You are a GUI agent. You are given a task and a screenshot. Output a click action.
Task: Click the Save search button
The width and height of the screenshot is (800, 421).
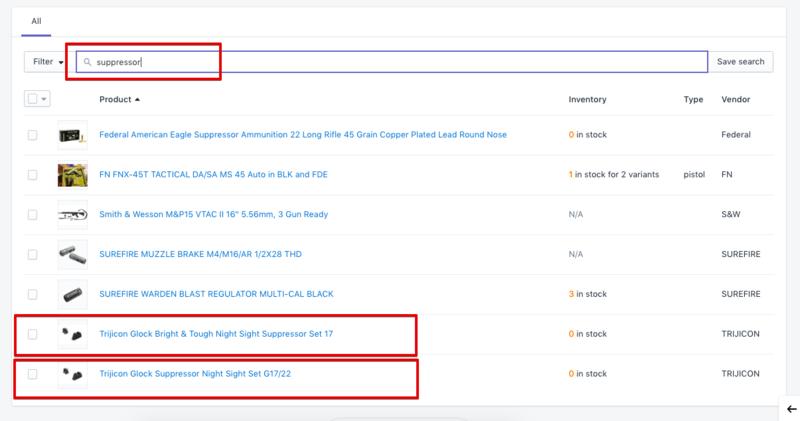tap(740, 62)
